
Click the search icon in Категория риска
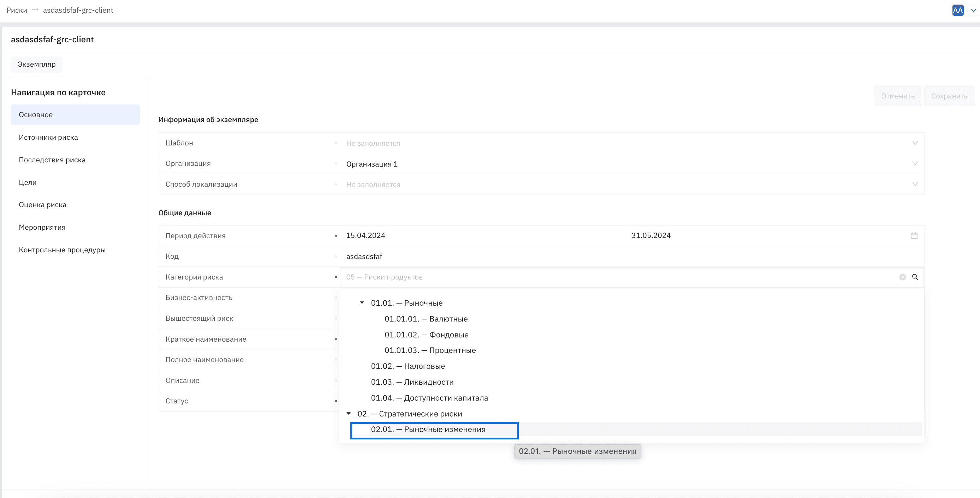[x=915, y=277]
